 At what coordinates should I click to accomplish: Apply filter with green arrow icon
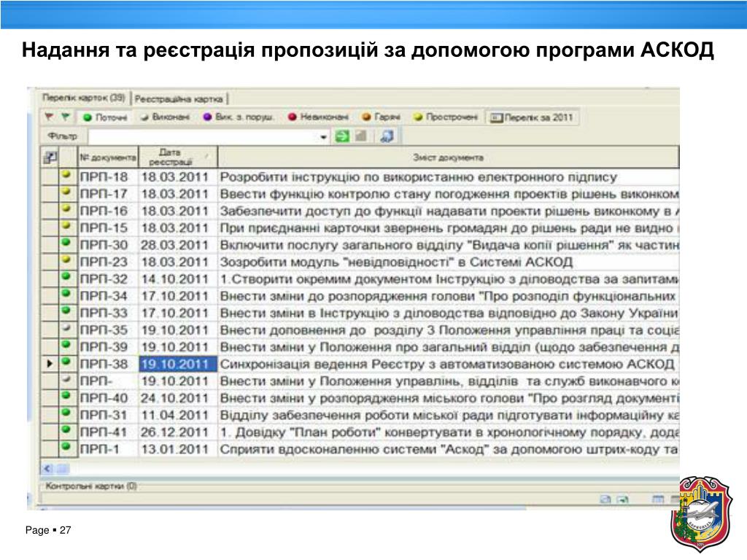click(x=342, y=136)
